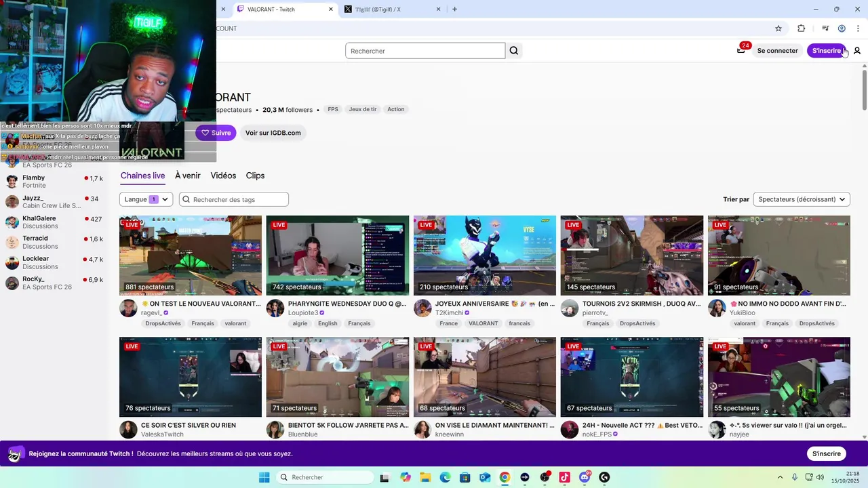Switch to the À venir tab
Screen dimensions: 868x488
tap(188, 176)
